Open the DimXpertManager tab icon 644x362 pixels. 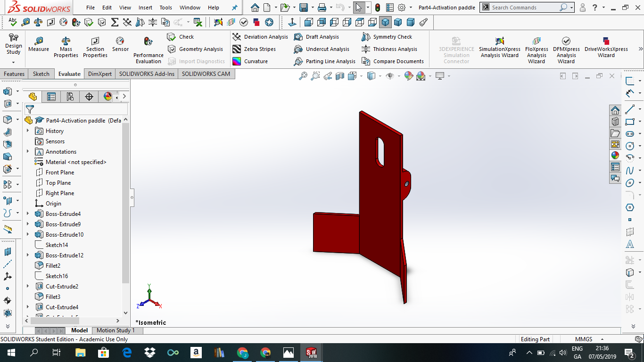[89, 97]
